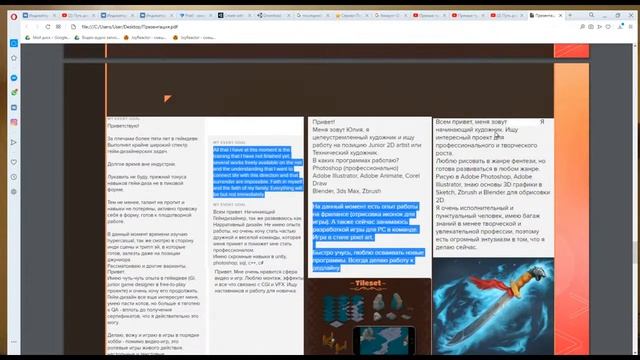Open saved pages heart in the sidebar

coord(14,162)
